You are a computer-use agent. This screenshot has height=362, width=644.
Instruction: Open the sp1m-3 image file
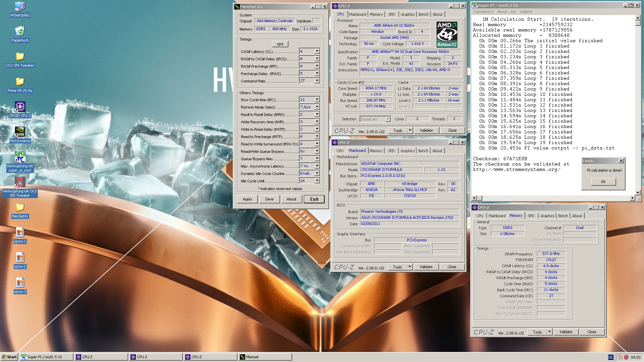point(20,286)
